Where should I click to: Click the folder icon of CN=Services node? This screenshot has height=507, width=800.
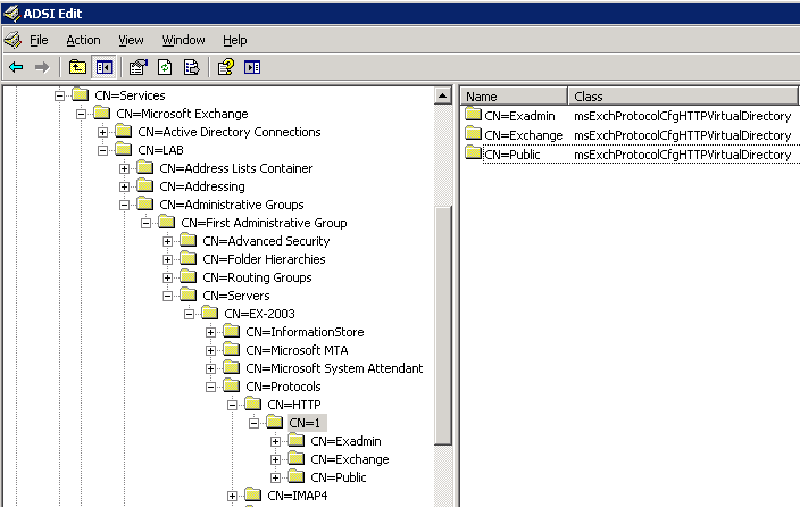pyautogui.click(x=81, y=94)
